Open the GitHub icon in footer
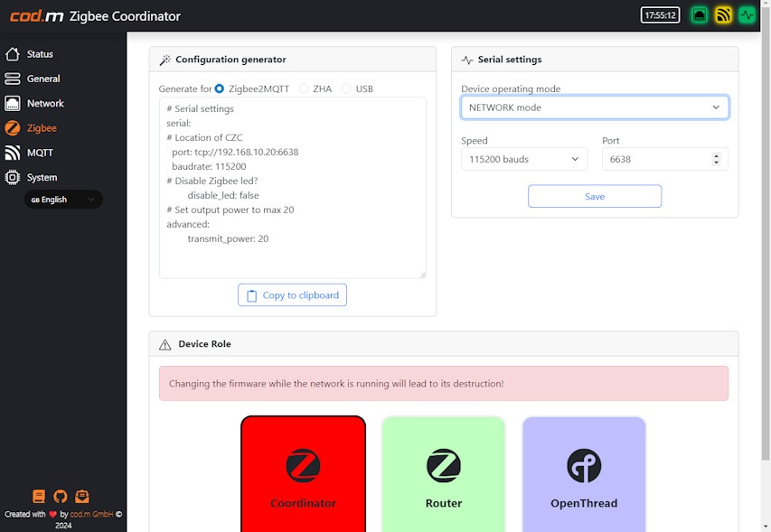The width and height of the screenshot is (771, 532). (61, 496)
